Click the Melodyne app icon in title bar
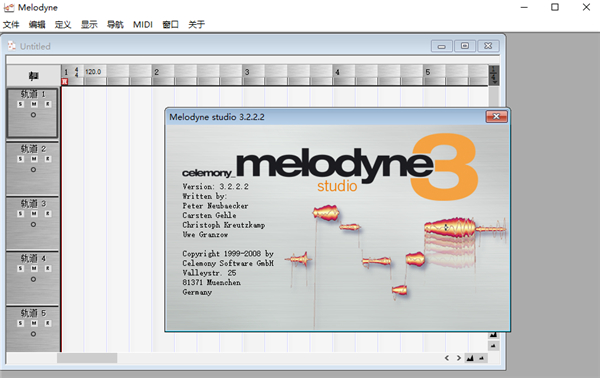The width and height of the screenshot is (600, 378). 9,8
